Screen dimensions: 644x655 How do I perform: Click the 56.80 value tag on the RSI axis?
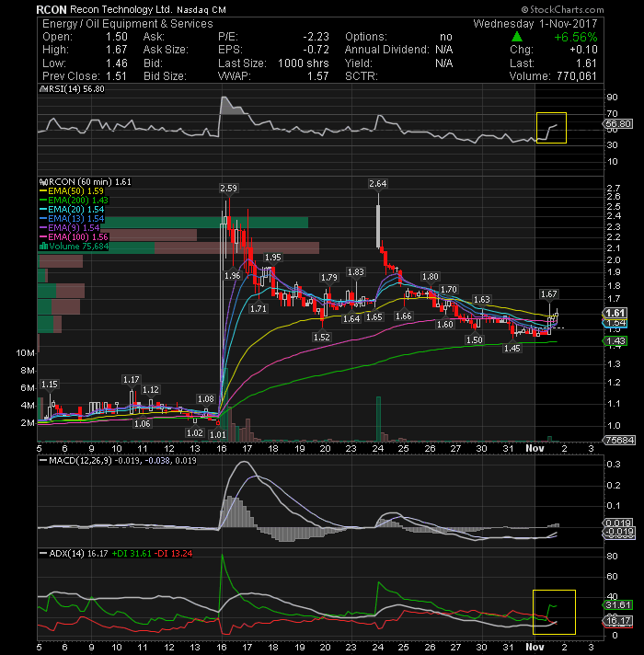click(x=618, y=123)
